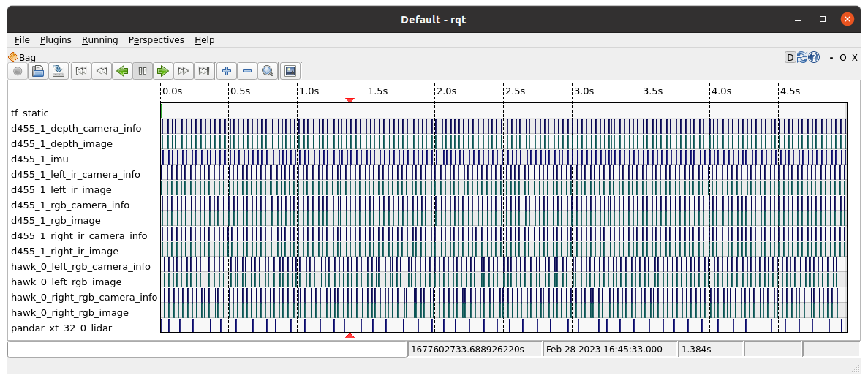Click the reload plugin refresh icon
The image size is (868, 381).
802,57
